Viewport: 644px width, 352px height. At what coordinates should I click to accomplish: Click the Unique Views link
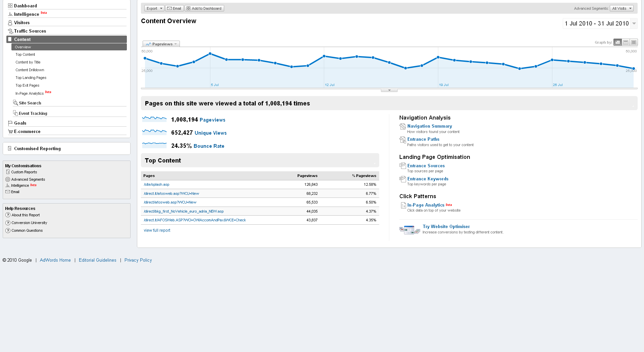coord(211,133)
